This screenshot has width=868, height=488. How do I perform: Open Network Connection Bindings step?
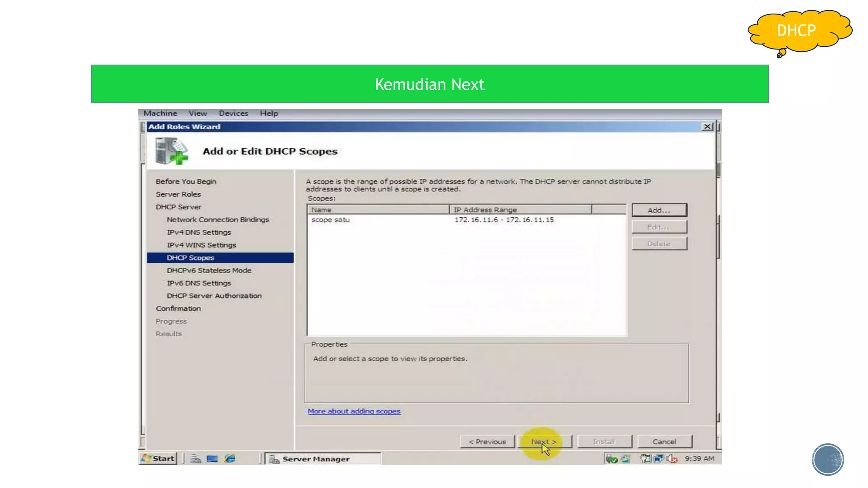point(218,219)
